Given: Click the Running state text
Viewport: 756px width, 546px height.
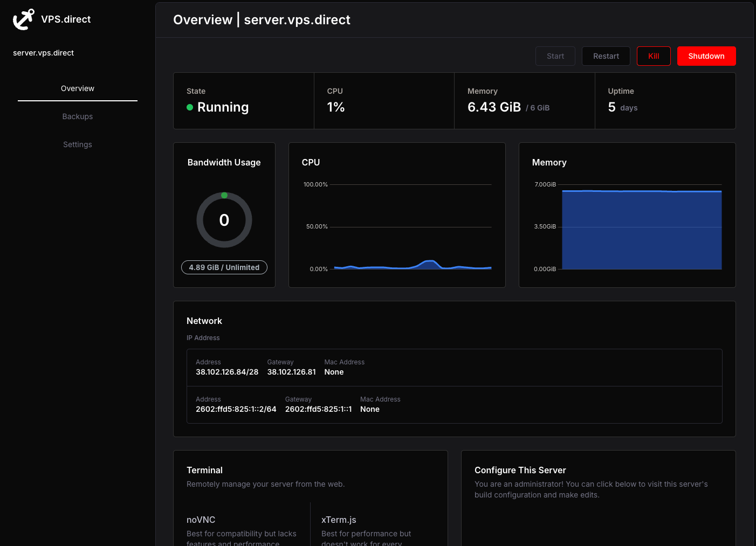Looking at the screenshot, I should pos(223,107).
